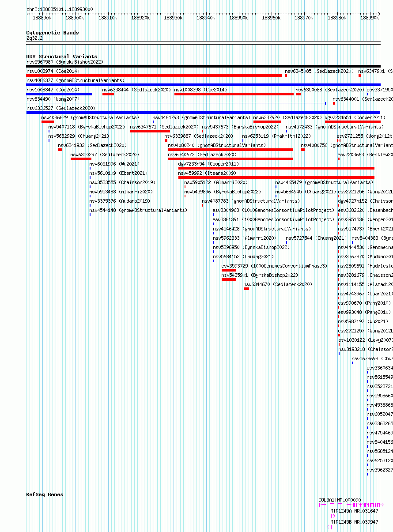Open nsv5987197 (Wu2021) label

tap(363, 321)
